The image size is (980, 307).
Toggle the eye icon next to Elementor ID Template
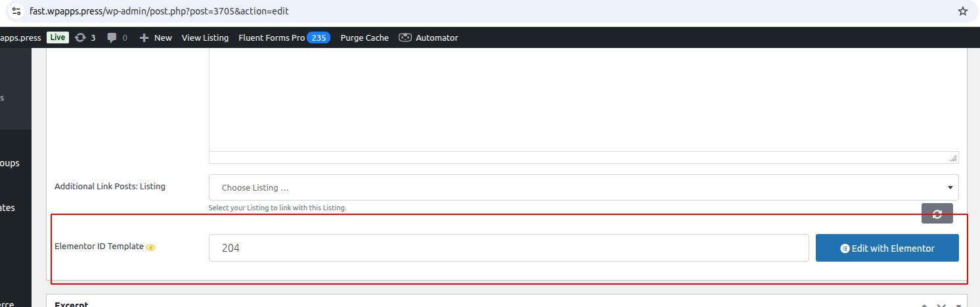(150, 248)
